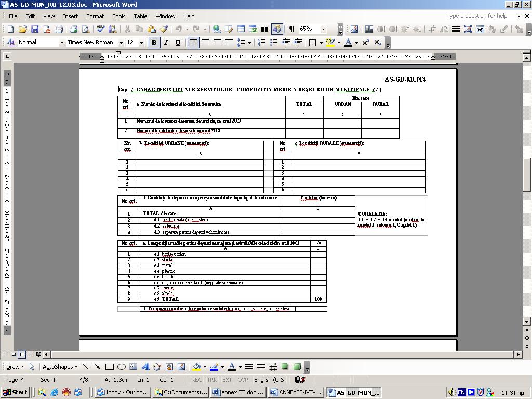Apply numbered list formatting
Screen dimensions: 532x399
pyautogui.click(x=262, y=43)
